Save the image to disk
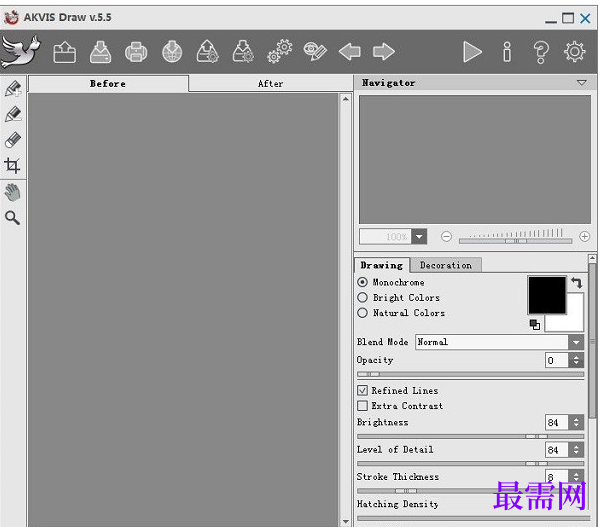Viewport: 605px width, 527px height. 100,52
